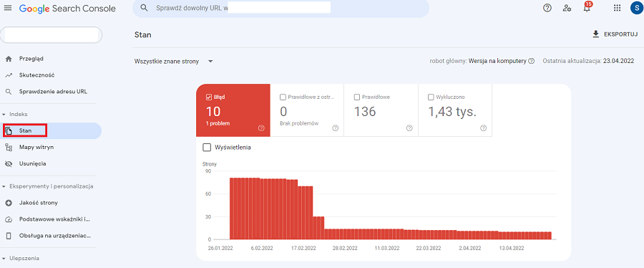Click the EKSPORTUJ button

coord(615,34)
